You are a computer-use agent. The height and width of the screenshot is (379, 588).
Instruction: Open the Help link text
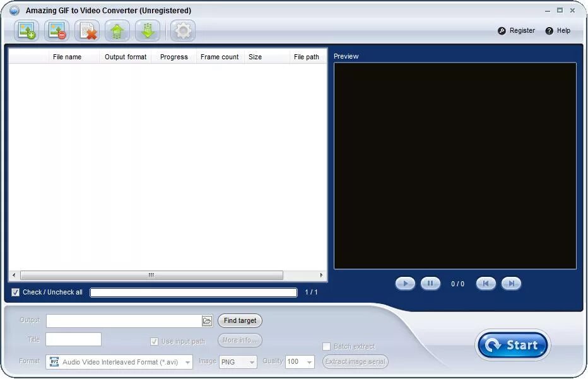coord(563,31)
